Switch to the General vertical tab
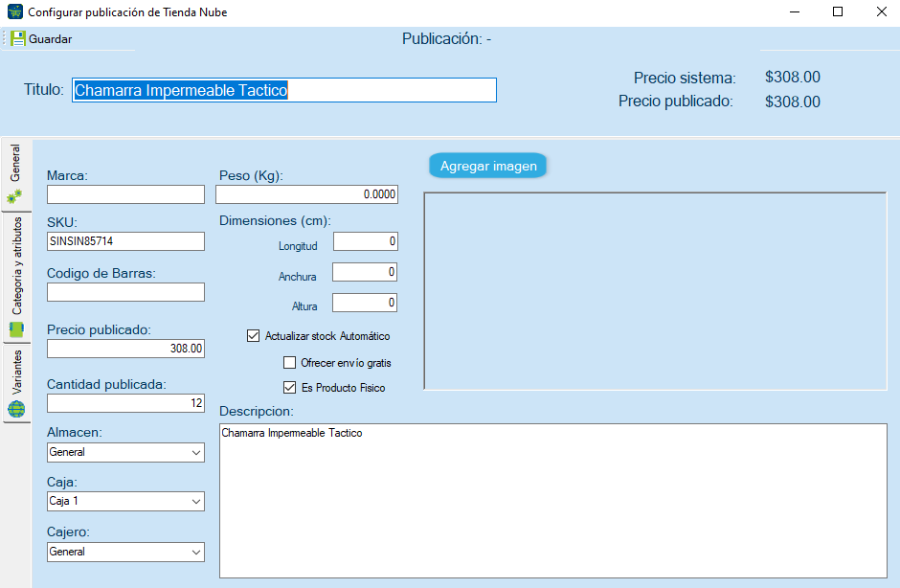900x588 pixels. click(16, 174)
